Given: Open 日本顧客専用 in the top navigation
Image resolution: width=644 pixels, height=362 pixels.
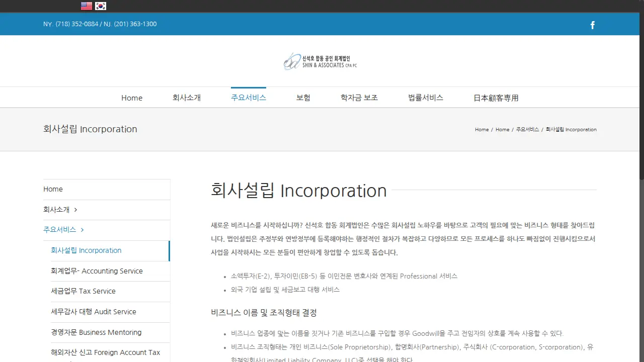Looking at the screenshot, I should 496,98.
